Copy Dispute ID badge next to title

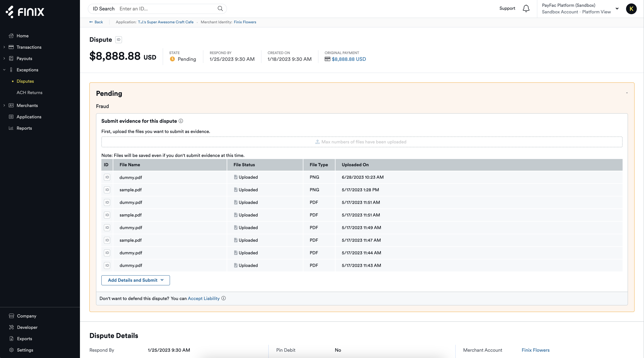pyautogui.click(x=119, y=40)
